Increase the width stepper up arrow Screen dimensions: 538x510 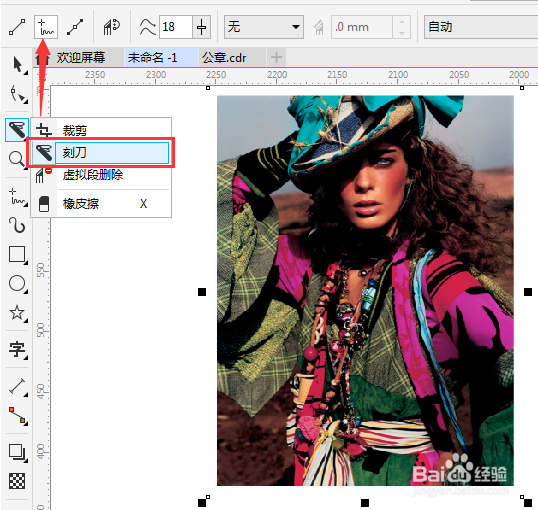click(x=402, y=22)
